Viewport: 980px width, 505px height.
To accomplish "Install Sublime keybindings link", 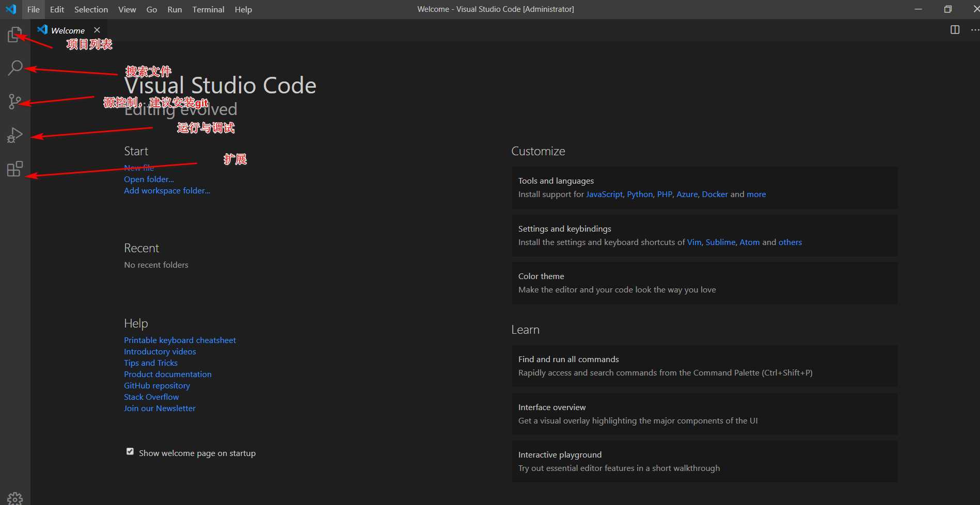I will tap(720, 242).
